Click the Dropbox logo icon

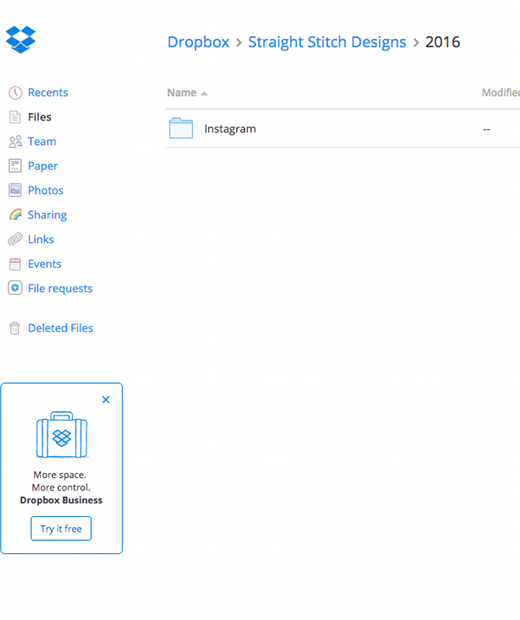click(x=21, y=40)
